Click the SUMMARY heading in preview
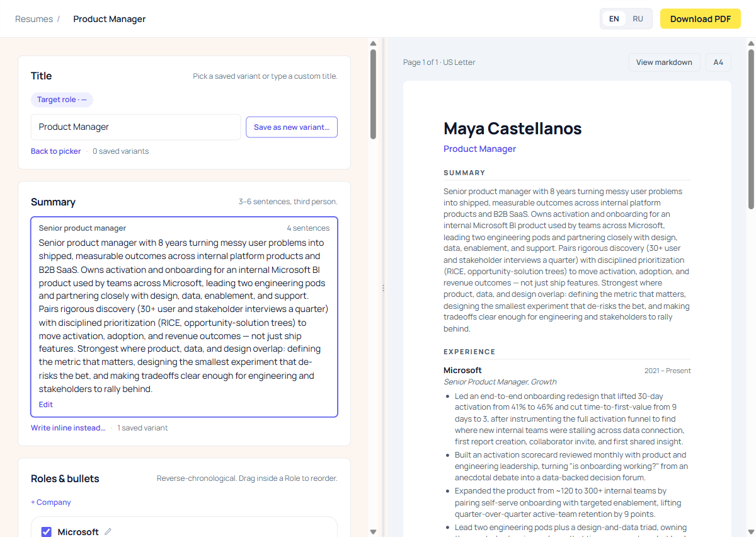This screenshot has height=537, width=756. (464, 173)
